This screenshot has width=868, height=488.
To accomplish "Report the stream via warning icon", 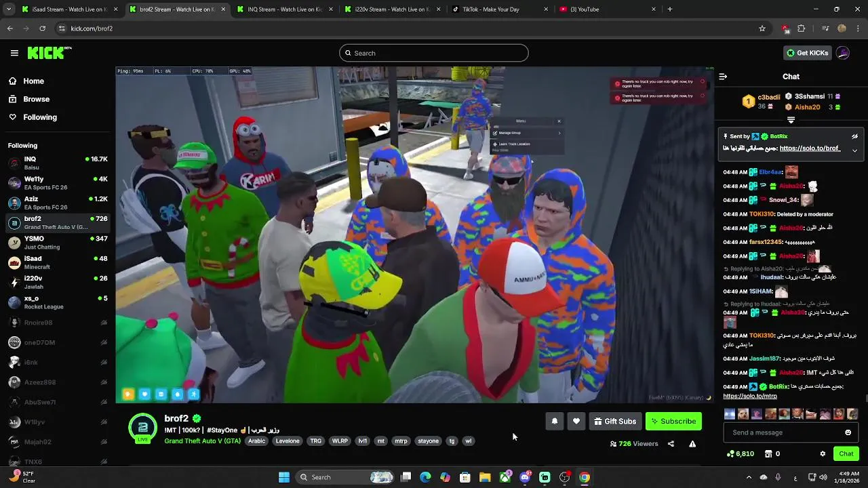I will [x=692, y=444].
